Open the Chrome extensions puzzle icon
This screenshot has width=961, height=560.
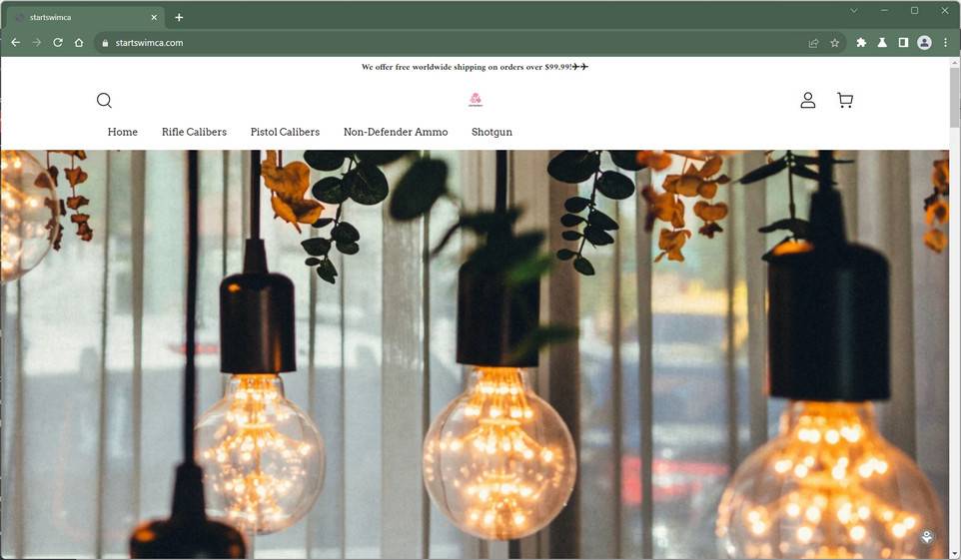click(861, 42)
